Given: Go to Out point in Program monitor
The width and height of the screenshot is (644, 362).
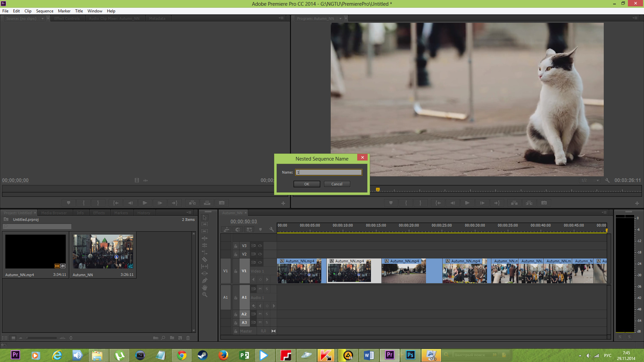Looking at the screenshot, I should point(497,203).
